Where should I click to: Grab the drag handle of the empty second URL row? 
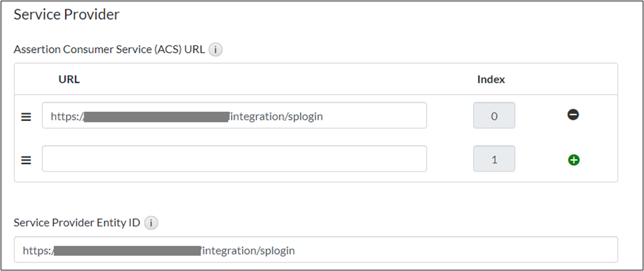[x=26, y=160]
